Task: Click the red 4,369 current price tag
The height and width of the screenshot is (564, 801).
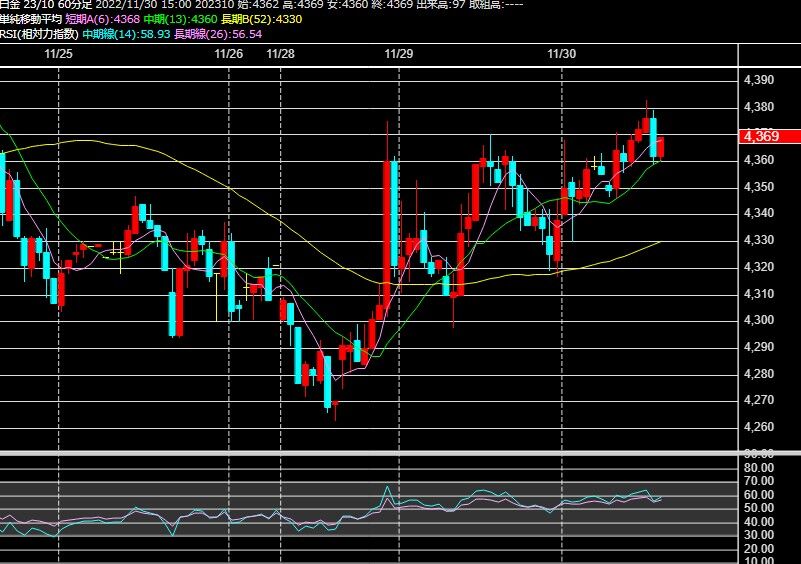Action: (x=769, y=136)
